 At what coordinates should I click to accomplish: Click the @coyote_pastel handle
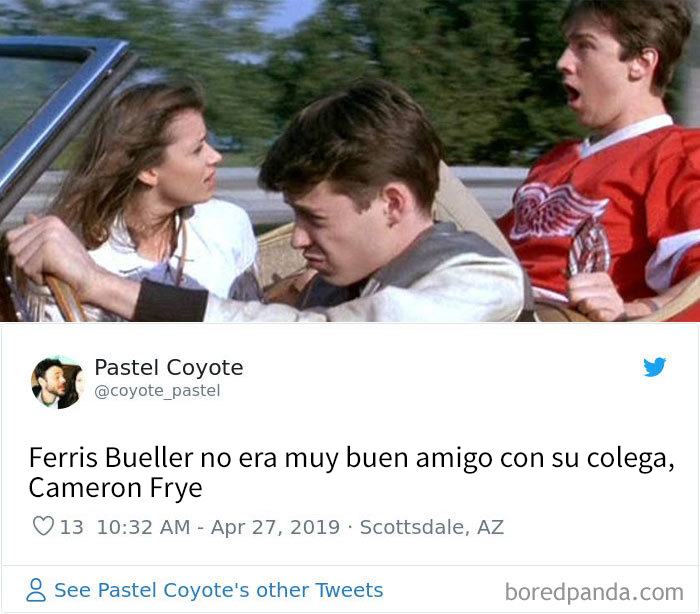coord(157,391)
